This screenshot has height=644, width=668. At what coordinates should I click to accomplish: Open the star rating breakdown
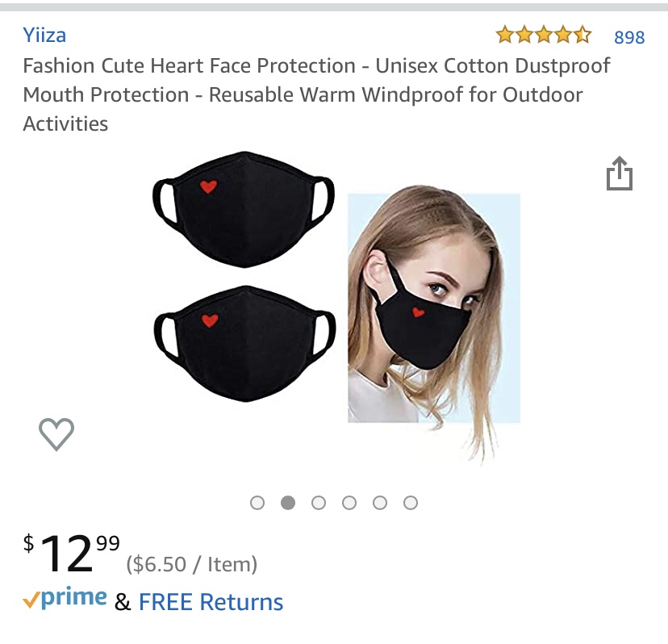[x=544, y=35]
